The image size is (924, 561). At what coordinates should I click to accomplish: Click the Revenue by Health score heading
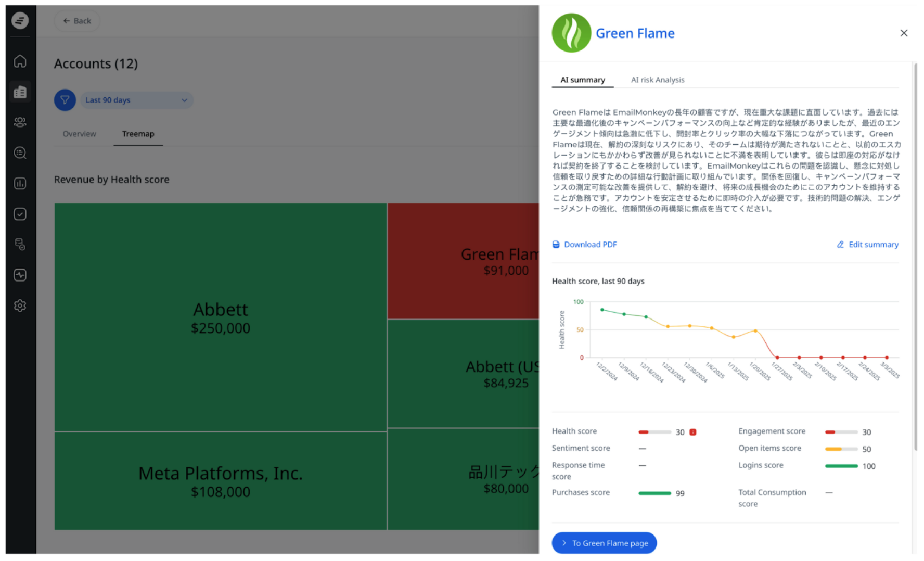[112, 180]
